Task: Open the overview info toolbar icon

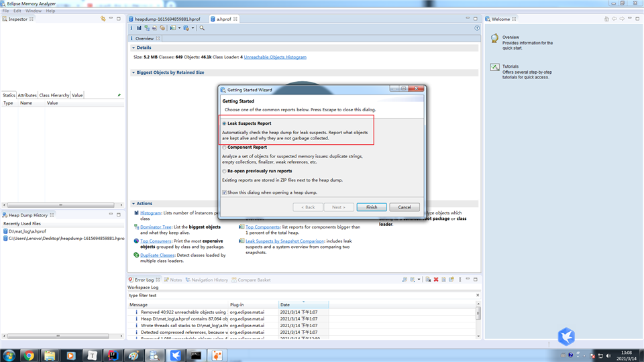Action: pos(131,28)
